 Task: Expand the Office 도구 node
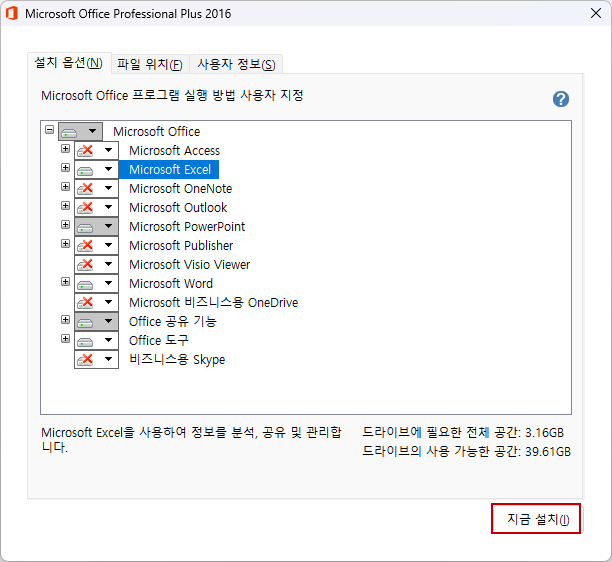[x=66, y=338]
